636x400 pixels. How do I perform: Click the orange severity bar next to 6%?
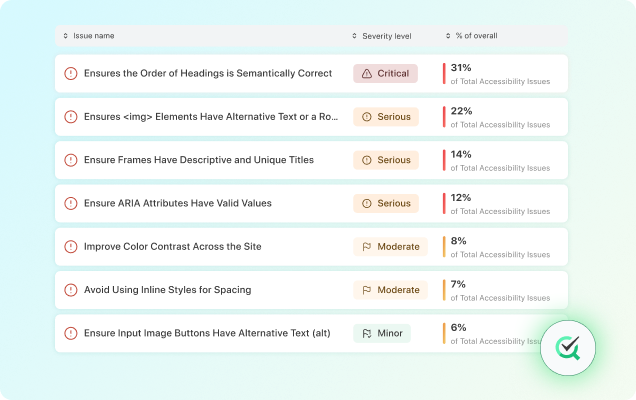pos(444,333)
